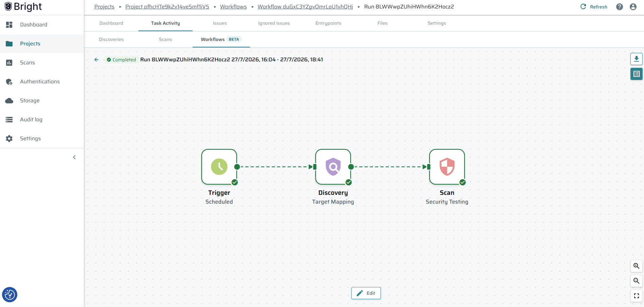
Task: Switch to the Task Activity tab
Action: coord(165,23)
